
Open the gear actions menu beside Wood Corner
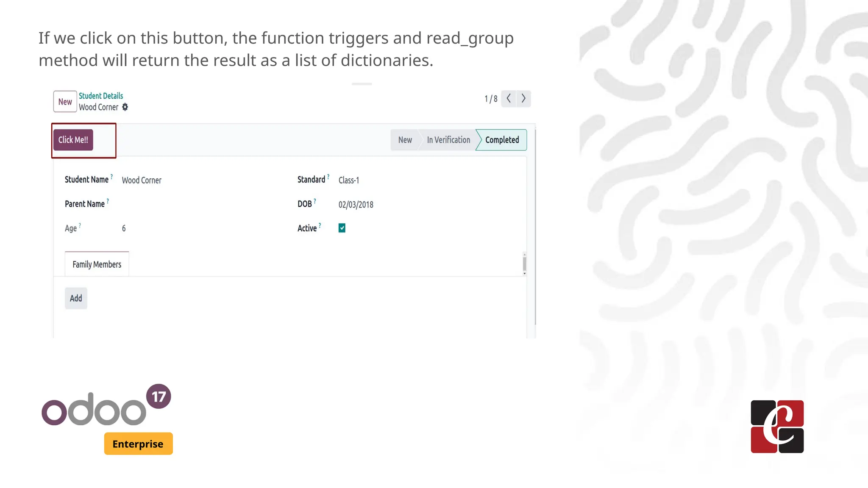[125, 107]
